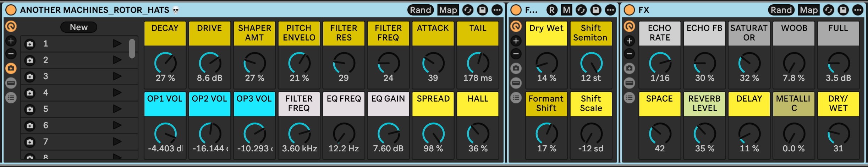Click the Formant Shift macro knob
This screenshot has width=868, height=167.
[x=546, y=134]
